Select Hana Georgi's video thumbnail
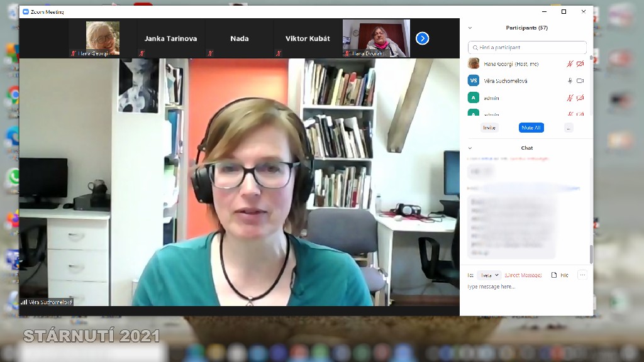 tap(103, 38)
